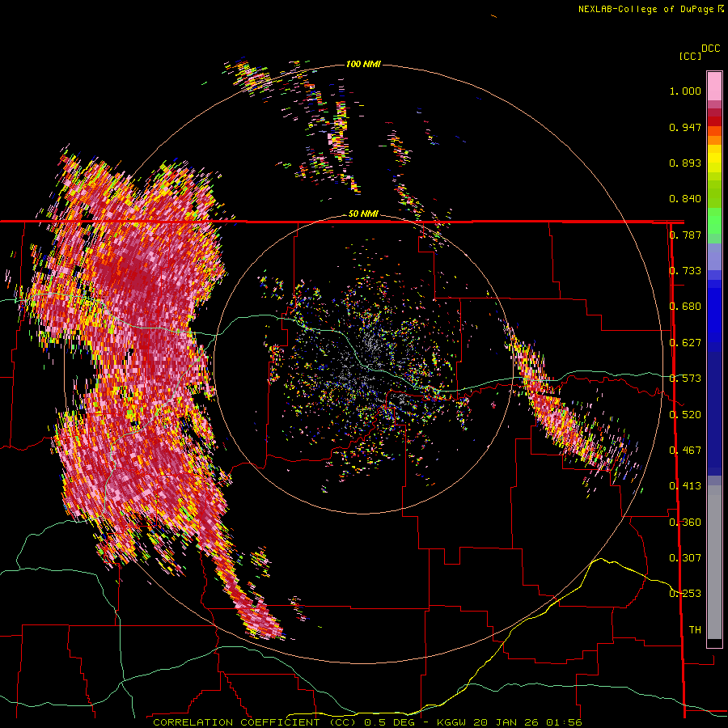Click the 0.467 legend value

click(685, 451)
